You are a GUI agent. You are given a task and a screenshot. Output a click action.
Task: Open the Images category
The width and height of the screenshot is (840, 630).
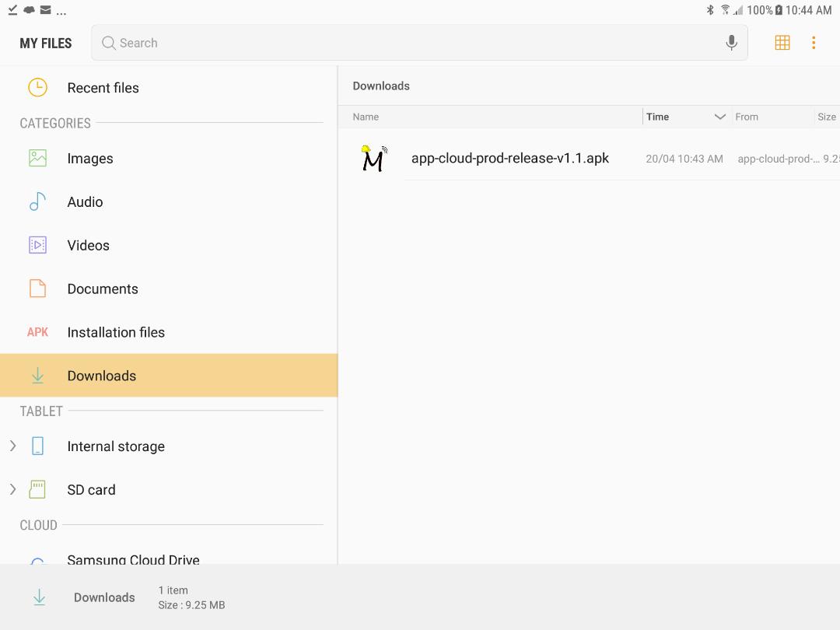(89, 158)
